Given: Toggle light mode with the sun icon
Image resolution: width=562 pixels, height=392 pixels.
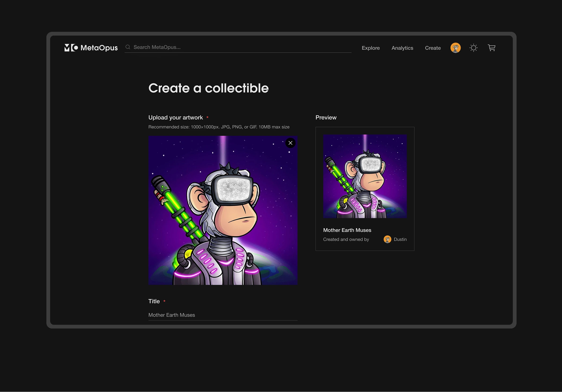Looking at the screenshot, I should [473, 48].
